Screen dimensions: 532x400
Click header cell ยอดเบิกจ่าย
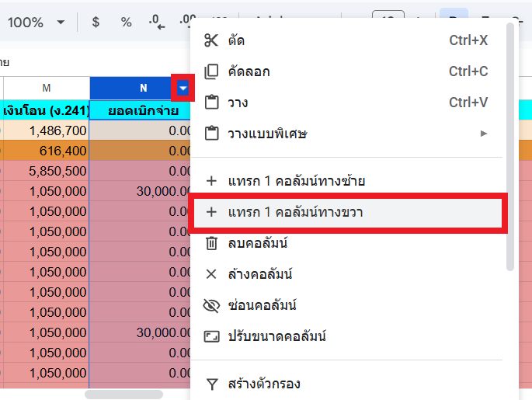point(140,110)
